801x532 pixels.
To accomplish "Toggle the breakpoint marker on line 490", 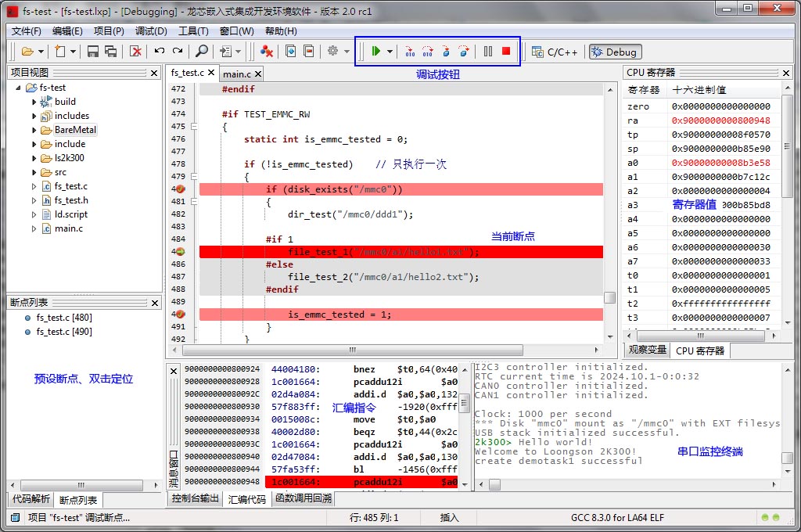I will [179, 315].
